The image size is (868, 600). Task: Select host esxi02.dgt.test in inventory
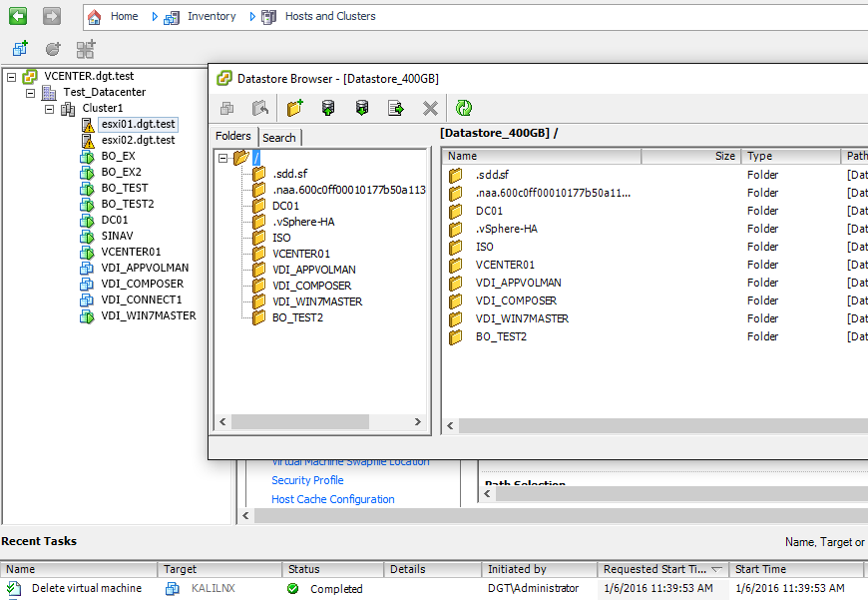138,140
